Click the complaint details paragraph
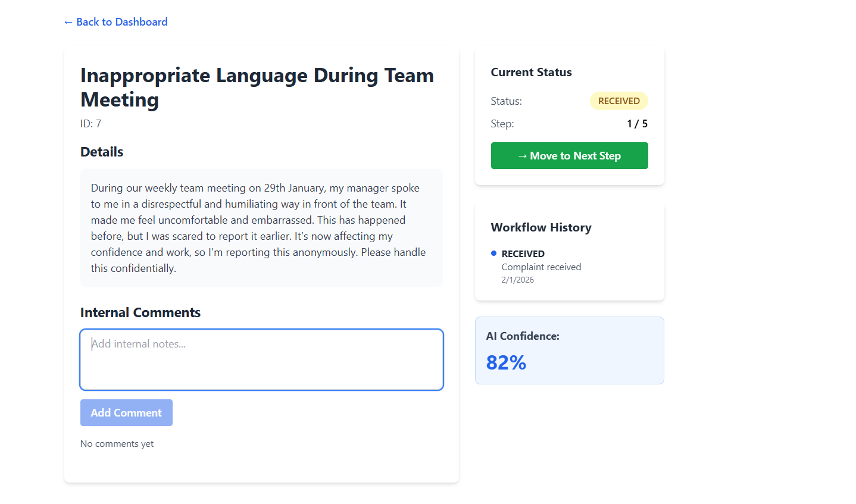856x504 pixels. 258,228
